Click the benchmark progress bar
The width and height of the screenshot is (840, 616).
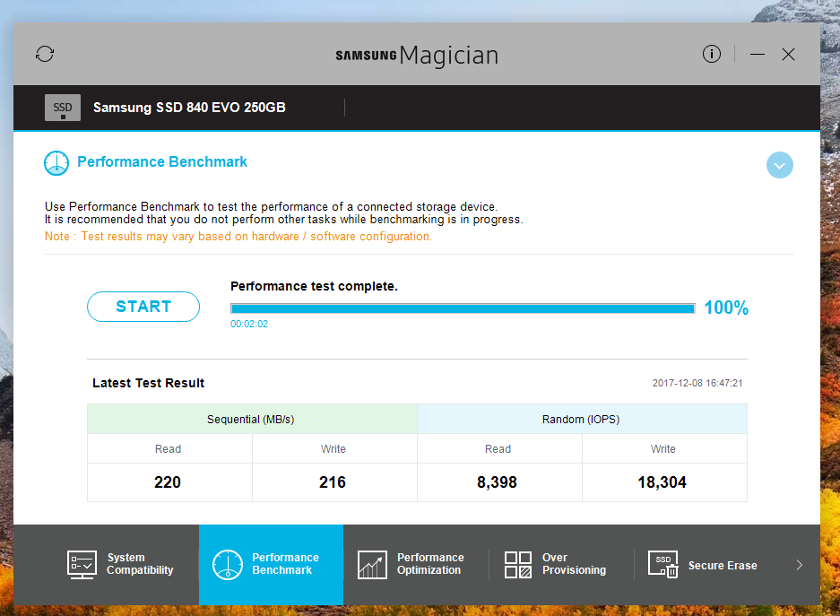coord(463,308)
